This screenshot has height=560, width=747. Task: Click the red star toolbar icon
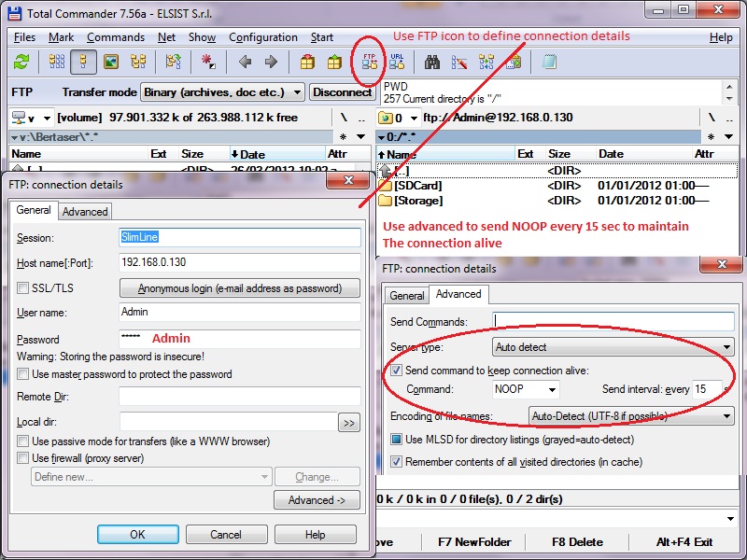point(208,62)
